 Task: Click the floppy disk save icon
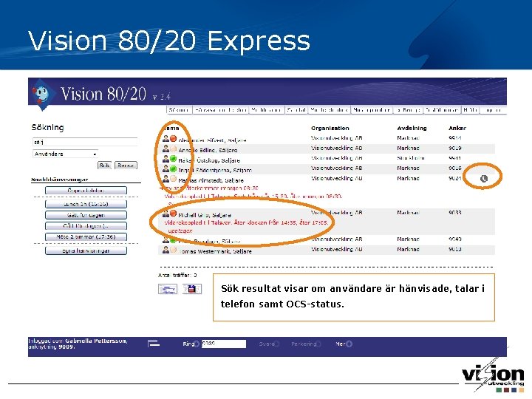pyautogui.click(x=192, y=289)
